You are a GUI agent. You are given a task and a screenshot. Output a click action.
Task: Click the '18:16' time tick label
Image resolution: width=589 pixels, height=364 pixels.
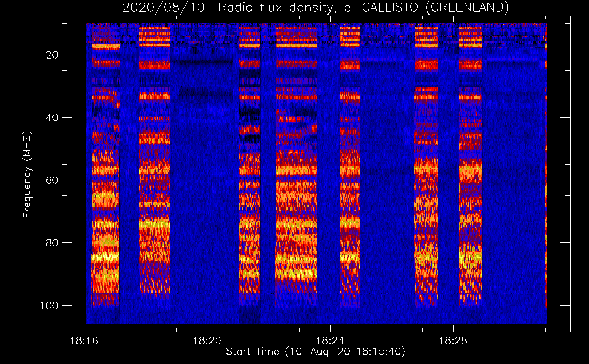[x=84, y=341]
